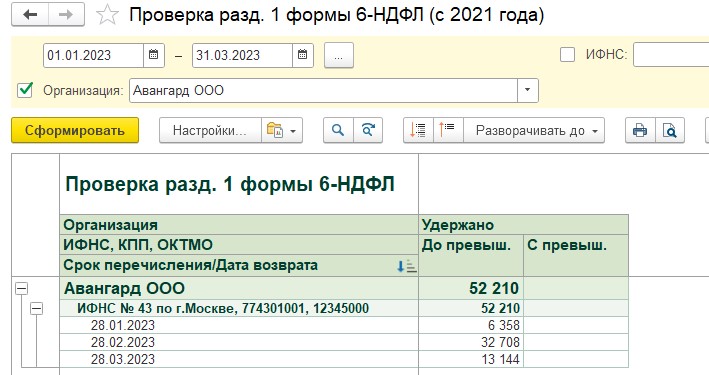Click the ИФНС, КПП, ОКТМО header cell
709x375 pixels.
point(239,245)
